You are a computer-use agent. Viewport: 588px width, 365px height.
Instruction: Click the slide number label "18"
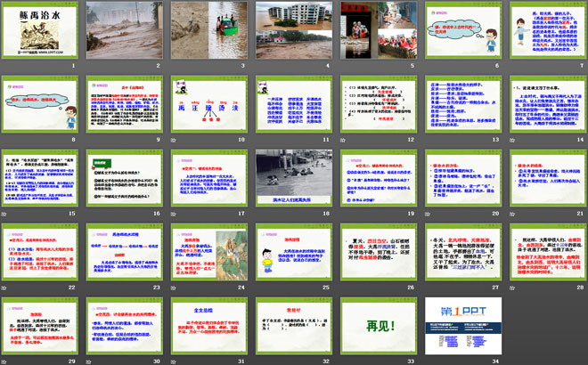pos(326,214)
